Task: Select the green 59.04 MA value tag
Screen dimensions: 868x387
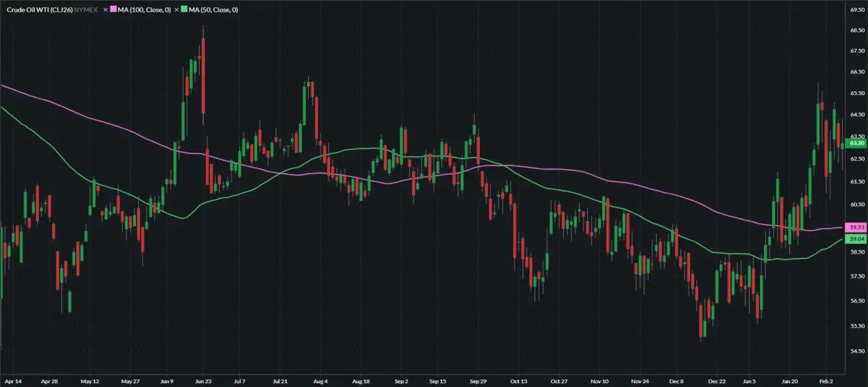Action: pyautogui.click(x=857, y=239)
